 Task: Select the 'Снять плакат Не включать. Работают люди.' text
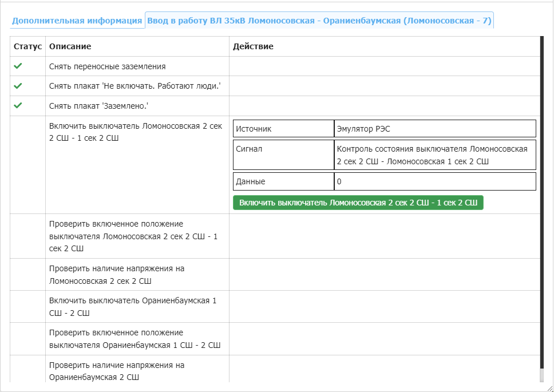tap(135, 86)
